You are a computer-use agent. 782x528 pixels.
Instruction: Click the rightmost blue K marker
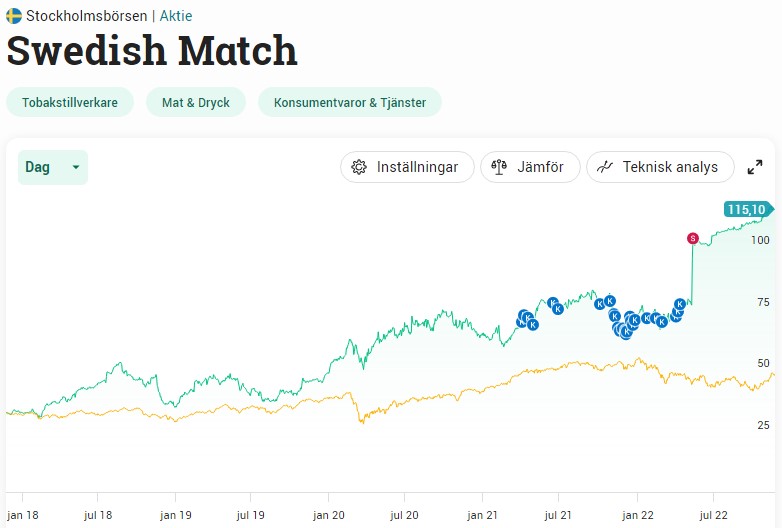[x=680, y=303]
